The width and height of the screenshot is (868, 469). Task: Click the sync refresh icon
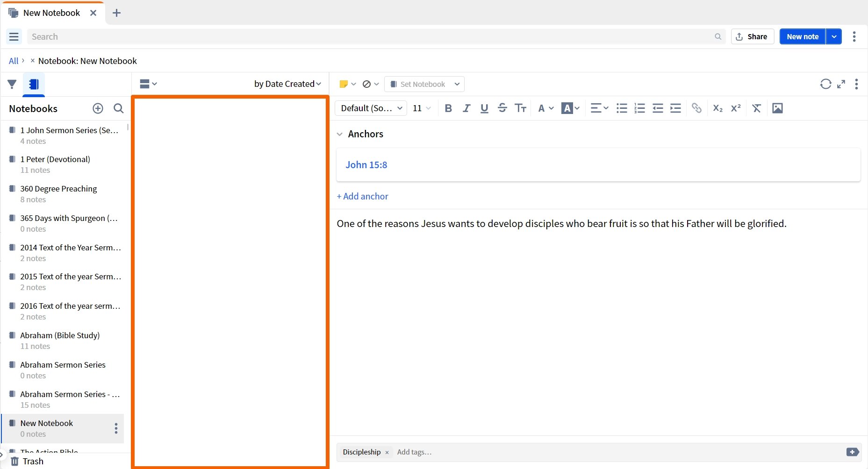(826, 84)
